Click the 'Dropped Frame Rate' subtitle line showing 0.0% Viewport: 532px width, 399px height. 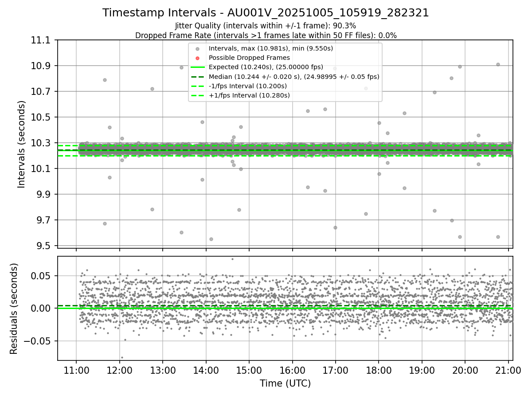click(266, 35)
